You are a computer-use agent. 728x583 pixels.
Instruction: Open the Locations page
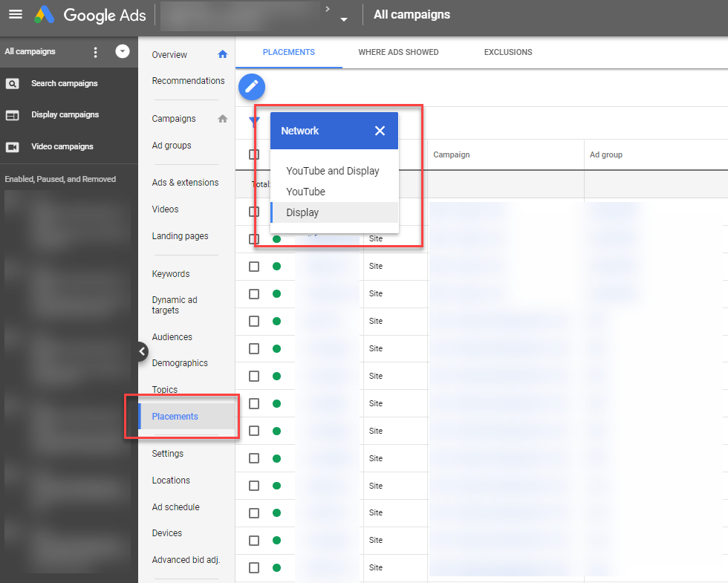[x=171, y=481]
